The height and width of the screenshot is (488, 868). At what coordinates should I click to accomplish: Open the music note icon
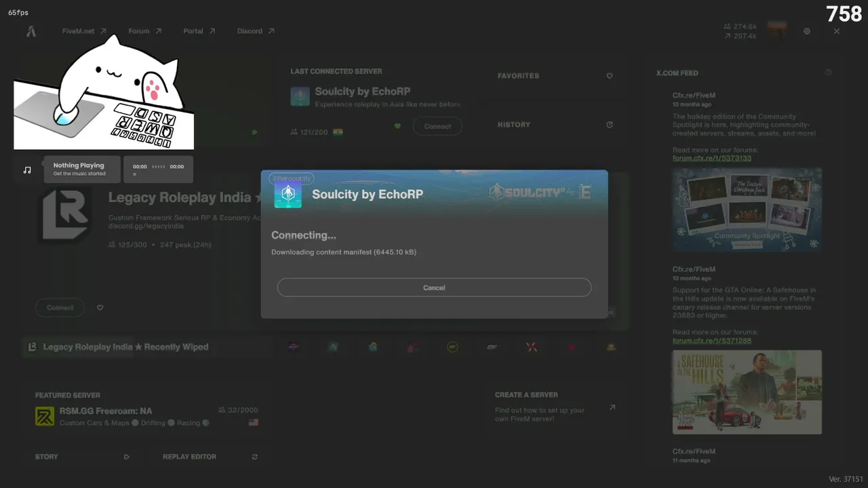point(27,169)
